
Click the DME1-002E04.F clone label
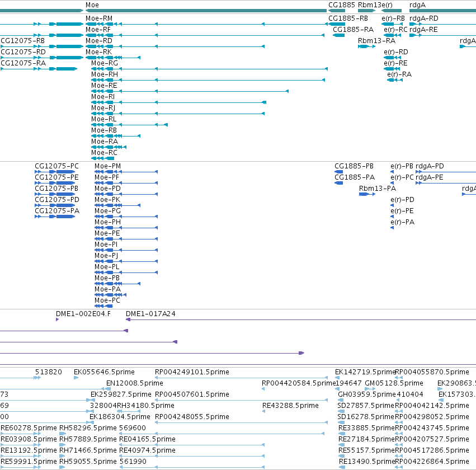[x=83, y=314]
